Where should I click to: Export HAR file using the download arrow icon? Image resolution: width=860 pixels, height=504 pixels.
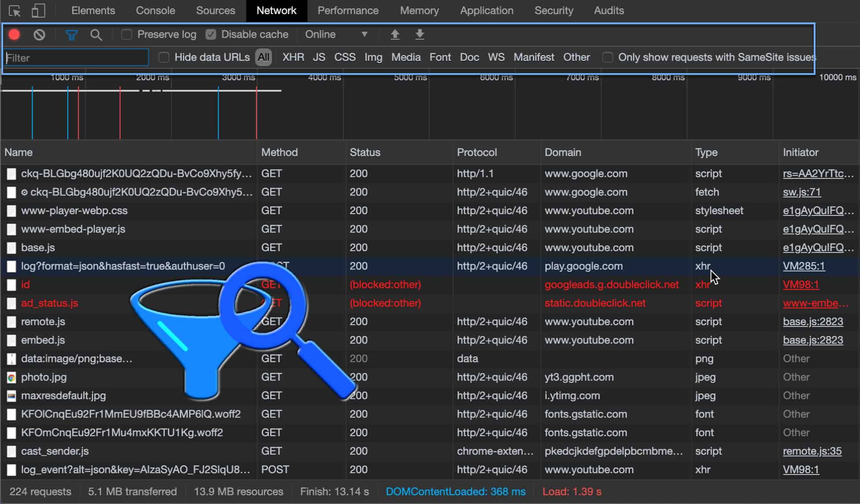(419, 34)
